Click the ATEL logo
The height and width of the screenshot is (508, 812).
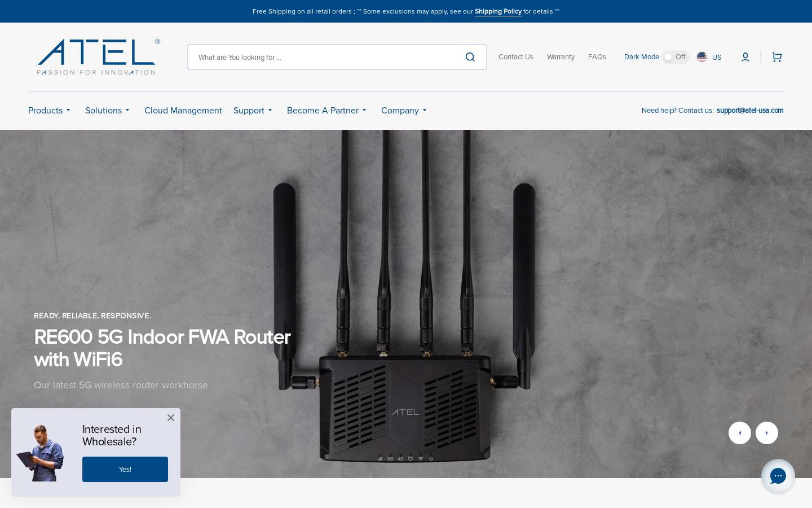pyautogui.click(x=99, y=57)
